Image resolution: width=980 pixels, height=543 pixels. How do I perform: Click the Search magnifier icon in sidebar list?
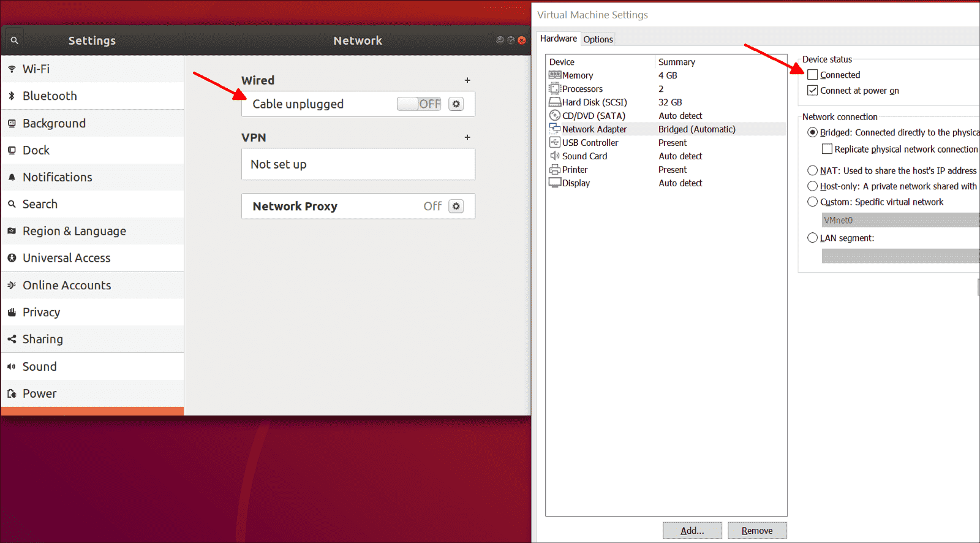coord(12,204)
